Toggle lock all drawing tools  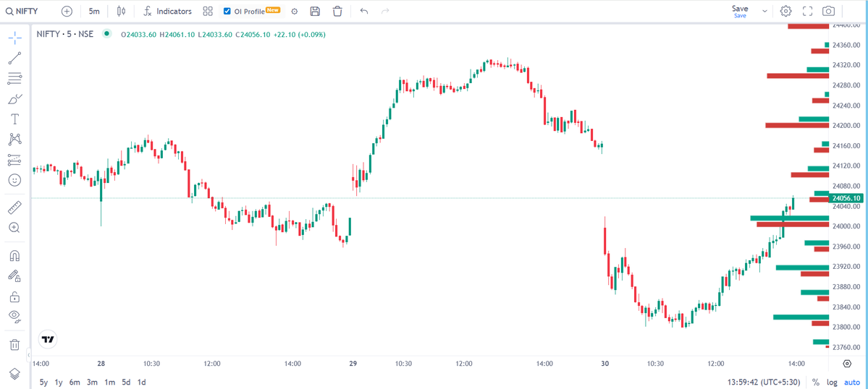coord(14,296)
